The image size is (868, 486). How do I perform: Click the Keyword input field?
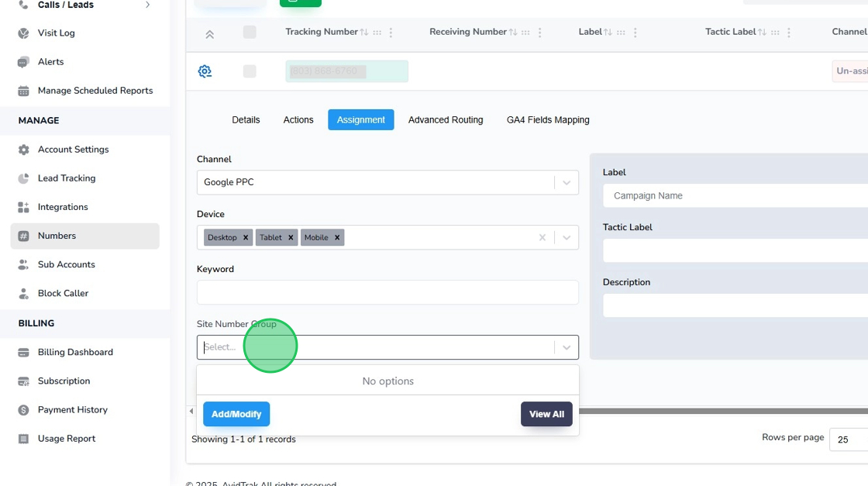387,292
